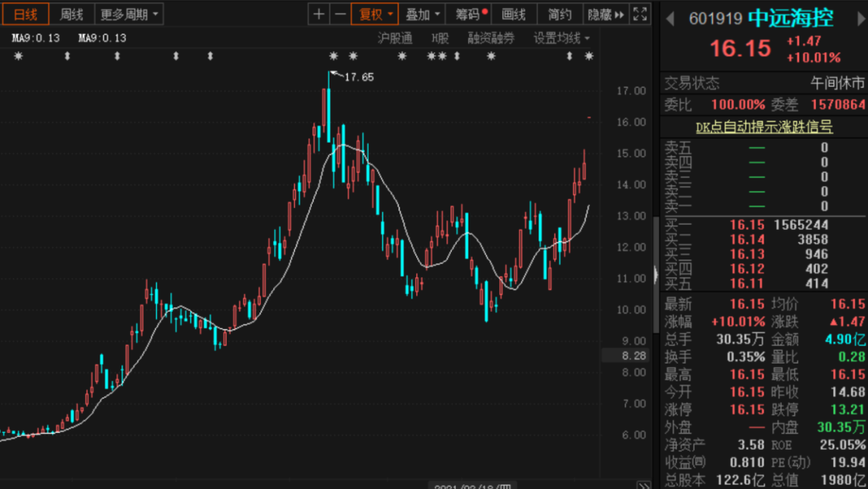
Task: Switch to 简约 simple view
Action: click(x=559, y=14)
